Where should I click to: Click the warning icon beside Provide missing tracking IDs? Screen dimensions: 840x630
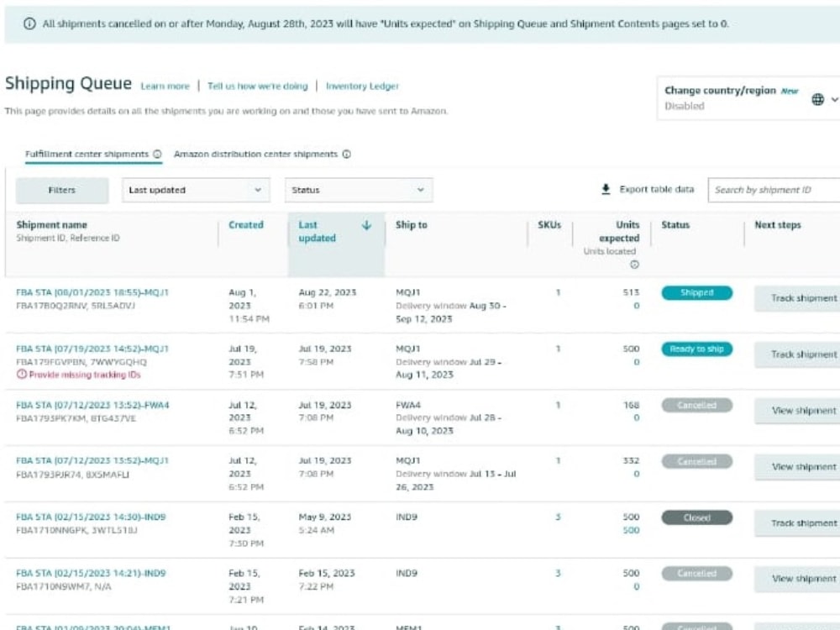(22, 375)
